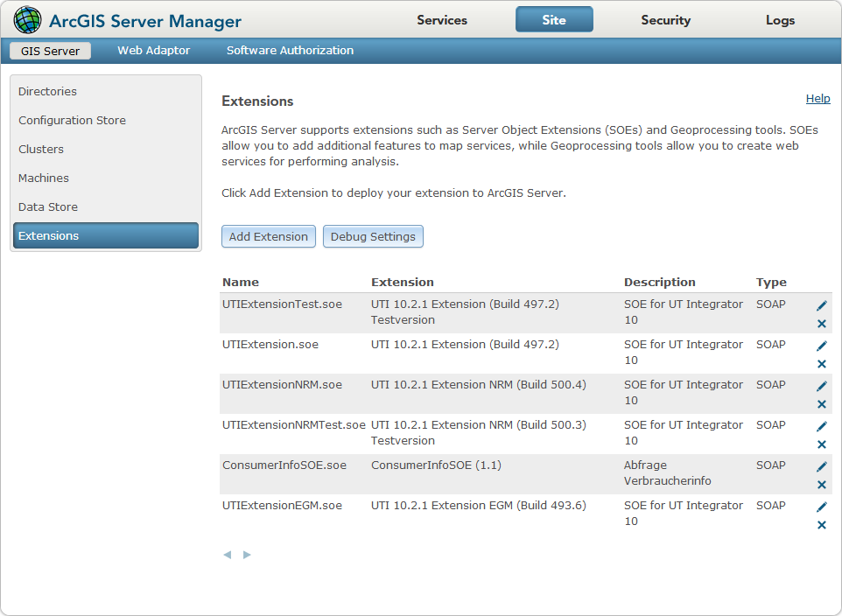Select the UTIExtensionNRMTest.soe name cell
This screenshot has width=842, height=616.
pyautogui.click(x=294, y=424)
